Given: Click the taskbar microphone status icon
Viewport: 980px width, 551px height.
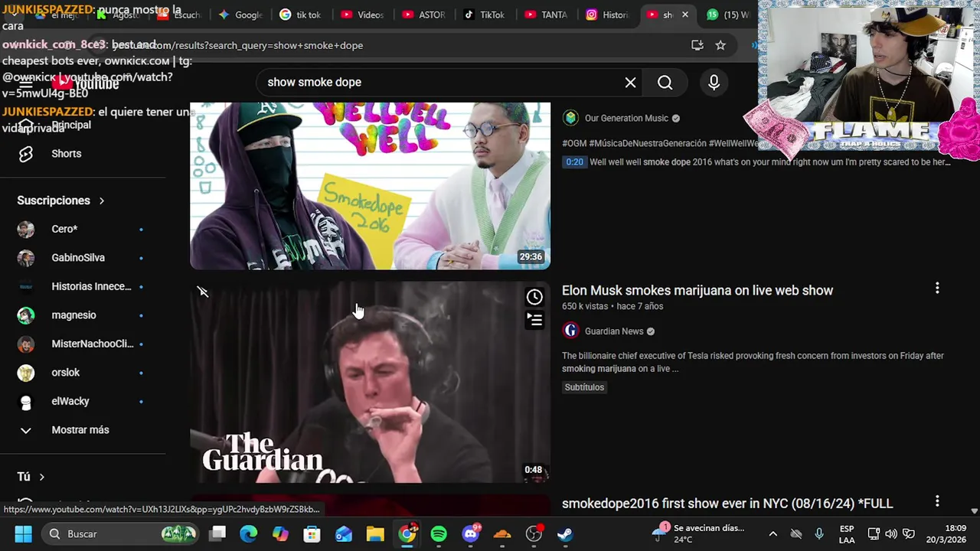Looking at the screenshot, I should (819, 533).
